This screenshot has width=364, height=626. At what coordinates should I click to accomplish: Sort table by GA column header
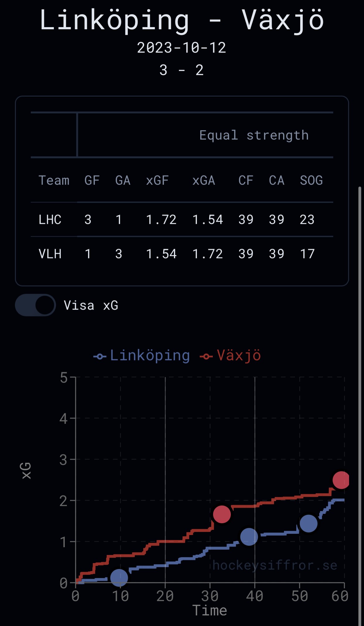(x=123, y=180)
